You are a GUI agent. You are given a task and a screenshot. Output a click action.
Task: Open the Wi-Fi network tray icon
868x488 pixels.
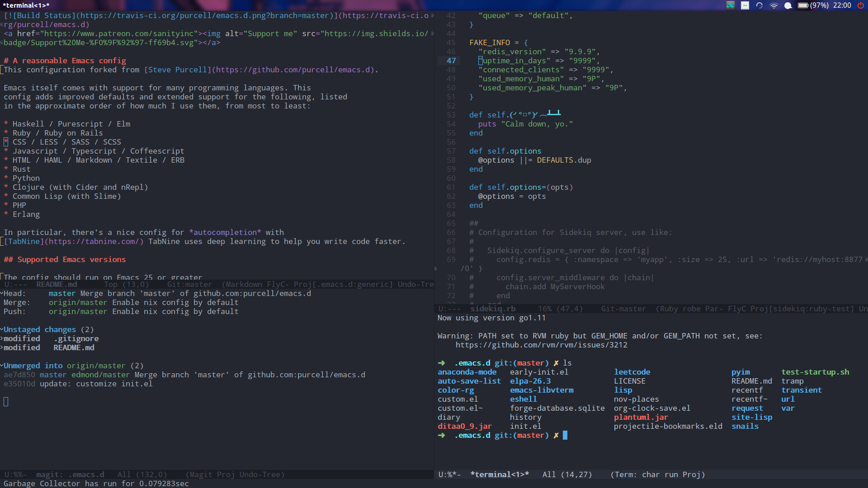774,5
